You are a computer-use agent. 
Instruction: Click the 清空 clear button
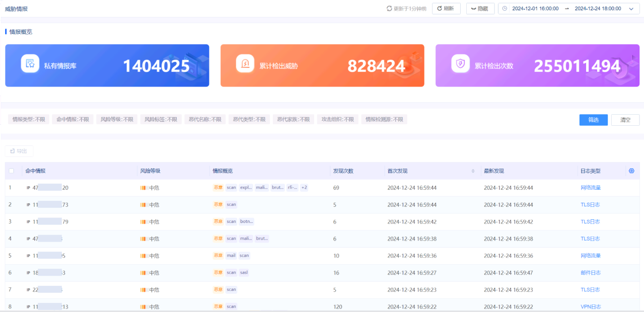point(625,120)
